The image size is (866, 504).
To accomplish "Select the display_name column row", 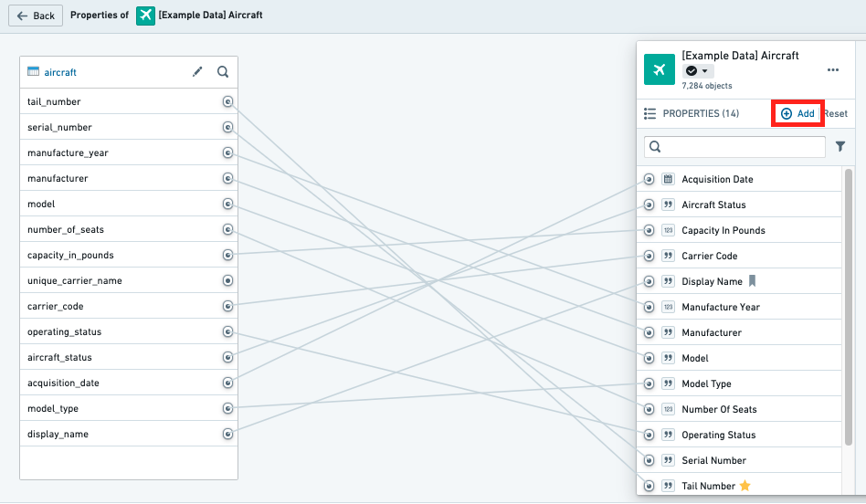I will pos(129,434).
